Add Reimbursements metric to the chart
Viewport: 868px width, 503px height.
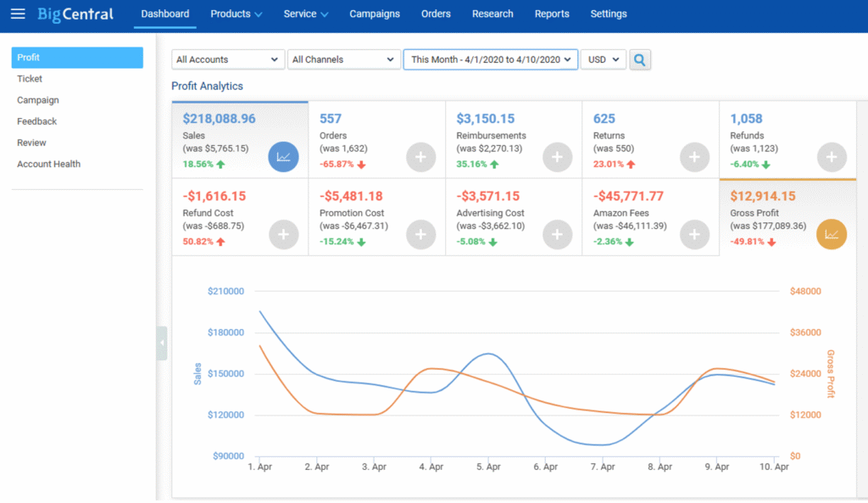pos(557,157)
